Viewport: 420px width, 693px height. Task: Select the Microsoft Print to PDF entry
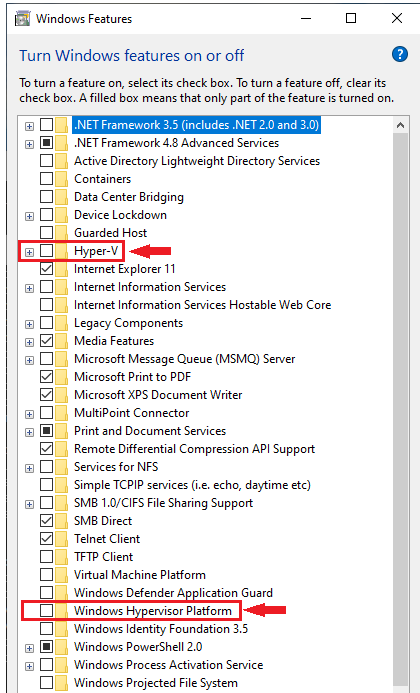click(133, 377)
